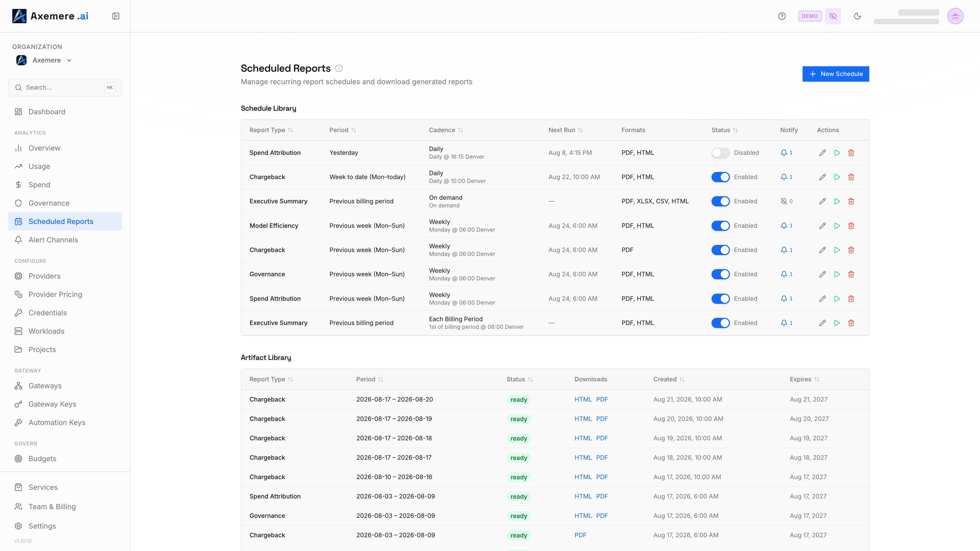Download PDF for Chargeback 2026-08-17 – 2026-08-19
This screenshot has width=980, height=551.
click(602, 419)
